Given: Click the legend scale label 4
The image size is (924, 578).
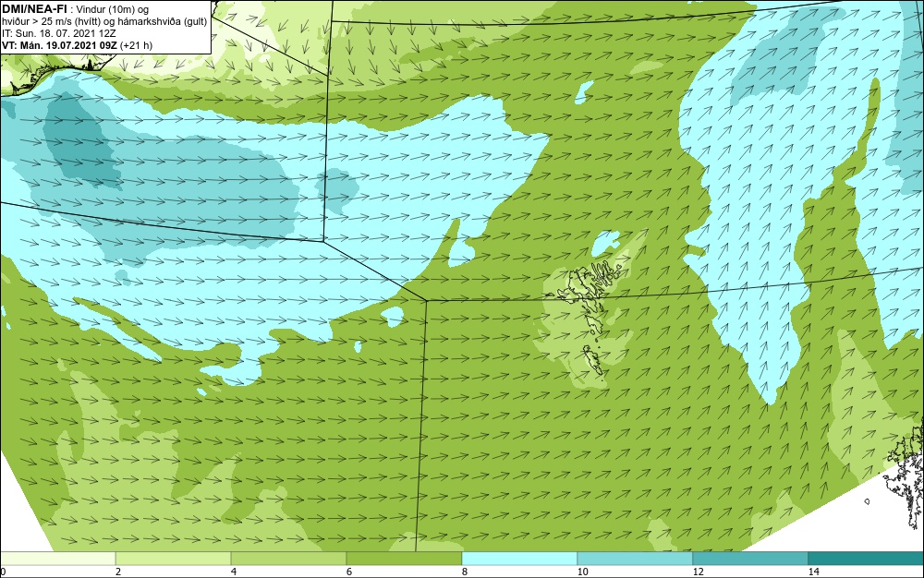Looking at the screenshot, I should coord(234,572).
